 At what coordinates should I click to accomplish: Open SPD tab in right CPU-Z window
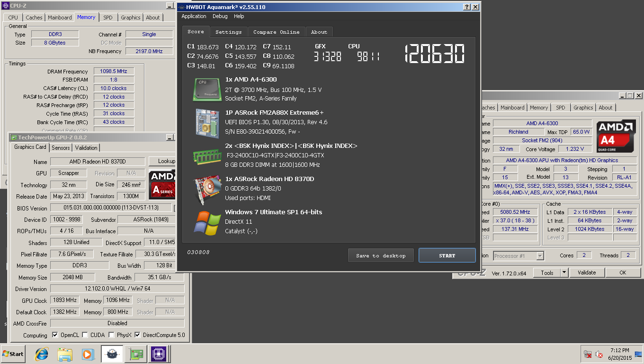point(561,108)
